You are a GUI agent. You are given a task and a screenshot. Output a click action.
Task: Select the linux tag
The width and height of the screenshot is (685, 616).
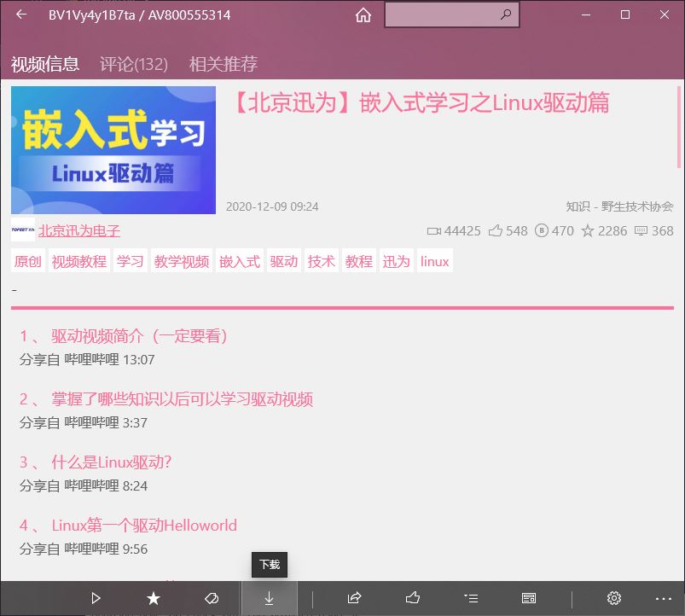[x=435, y=261]
